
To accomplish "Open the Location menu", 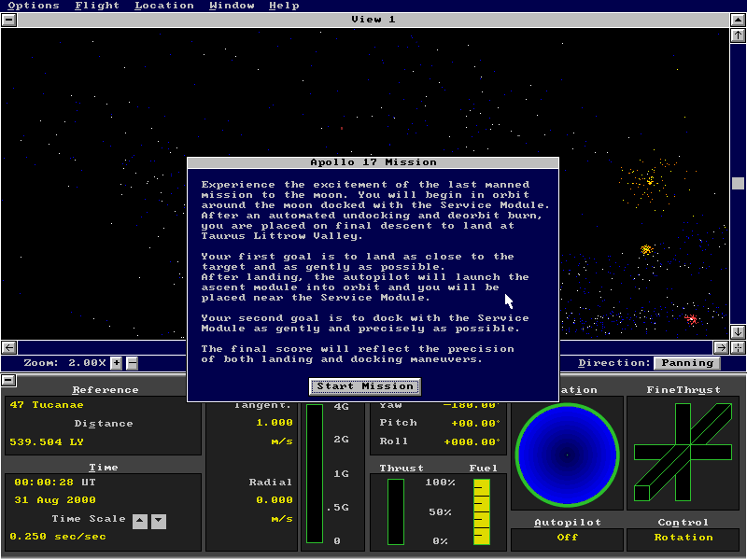I will coord(164,6).
